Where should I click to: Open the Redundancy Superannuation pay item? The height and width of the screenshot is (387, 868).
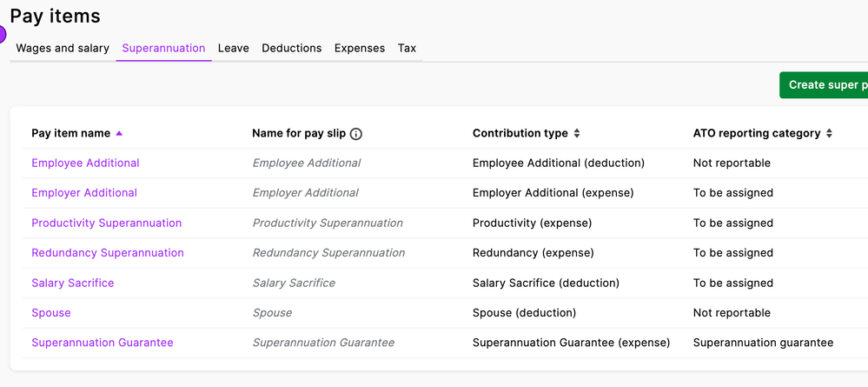108,252
